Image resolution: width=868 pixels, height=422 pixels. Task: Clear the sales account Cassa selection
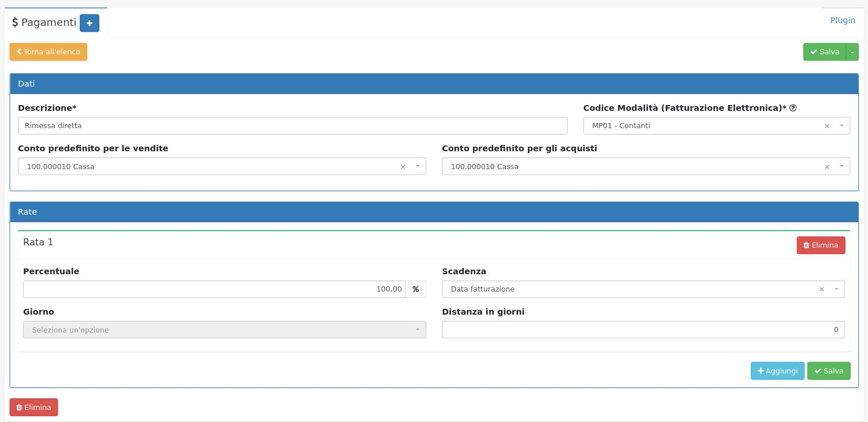403,167
